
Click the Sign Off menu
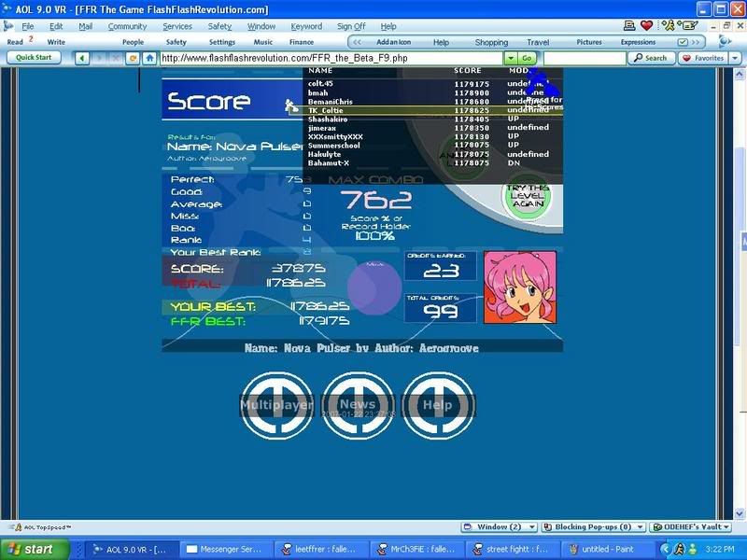[x=351, y=26]
